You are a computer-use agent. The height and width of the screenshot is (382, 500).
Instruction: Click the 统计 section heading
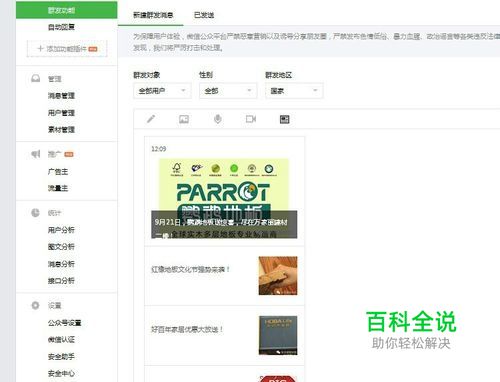[55, 213]
